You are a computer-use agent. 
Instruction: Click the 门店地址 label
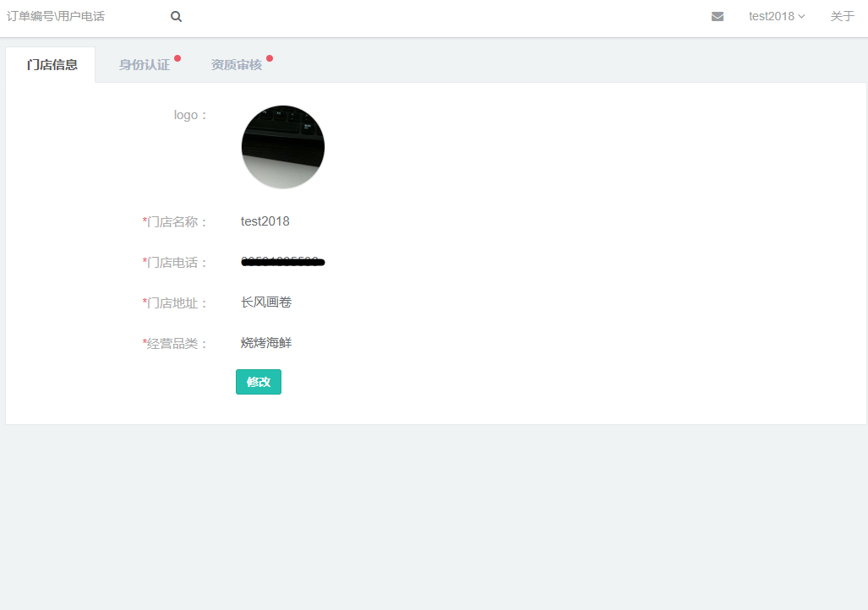click(x=175, y=303)
